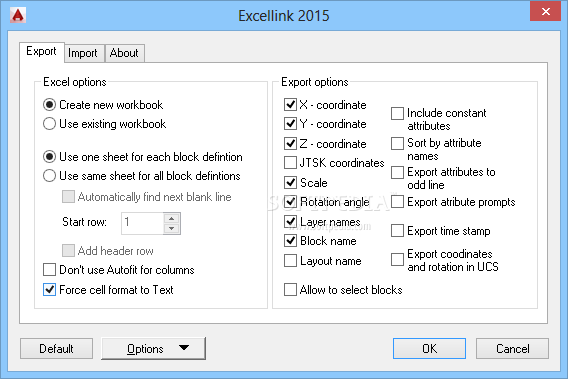The image size is (568, 379).
Task: Check Allow to select blocks
Action: click(x=291, y=290)
